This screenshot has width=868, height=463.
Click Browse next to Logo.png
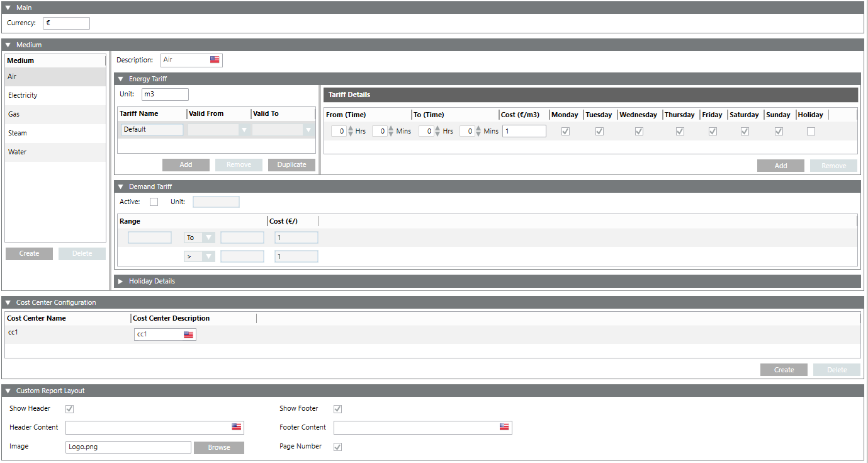(218, 447)
